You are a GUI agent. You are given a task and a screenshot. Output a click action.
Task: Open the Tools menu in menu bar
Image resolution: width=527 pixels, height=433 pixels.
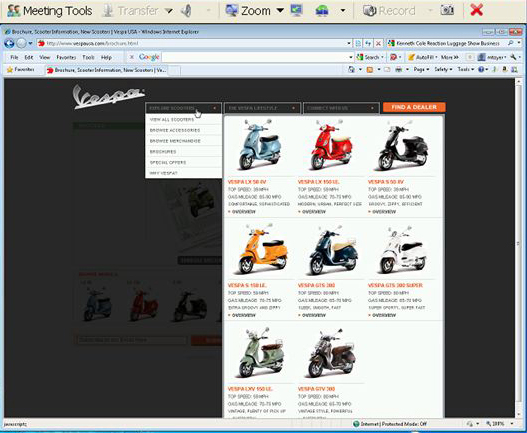88,57
